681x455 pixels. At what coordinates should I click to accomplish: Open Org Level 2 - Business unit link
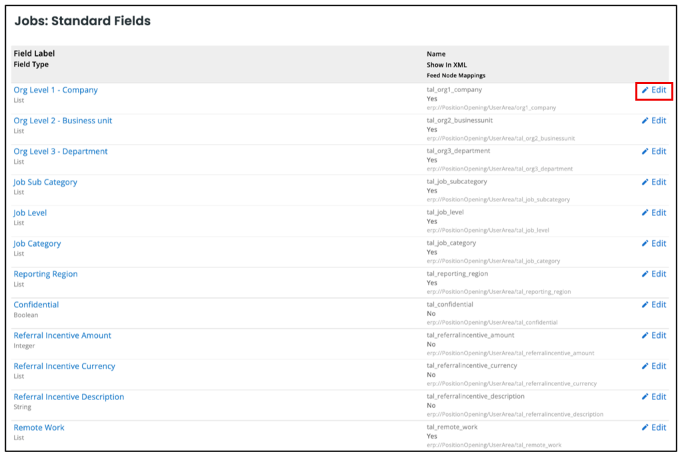coord(63,121)
